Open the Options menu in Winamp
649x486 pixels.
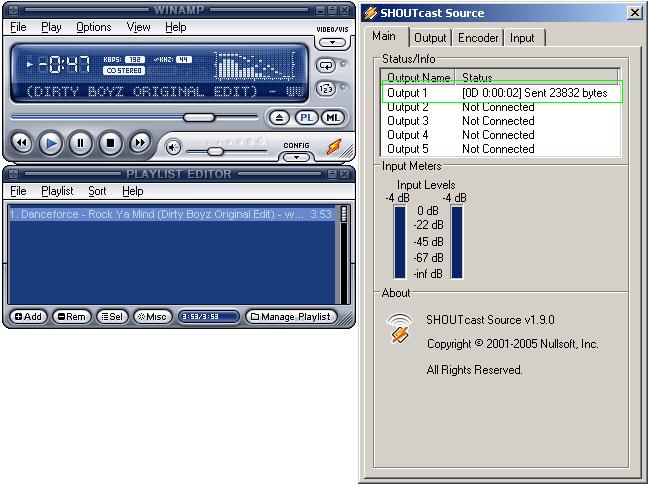93,27
